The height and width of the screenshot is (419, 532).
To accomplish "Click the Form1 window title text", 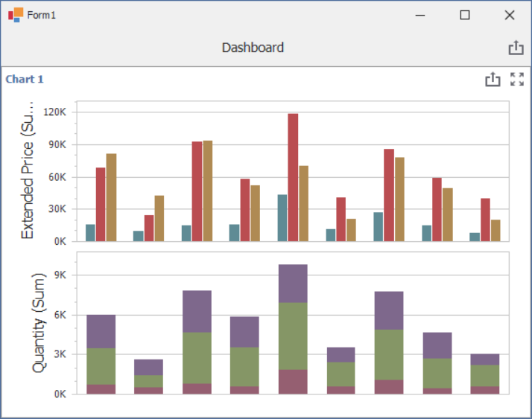I will (42, 16).
